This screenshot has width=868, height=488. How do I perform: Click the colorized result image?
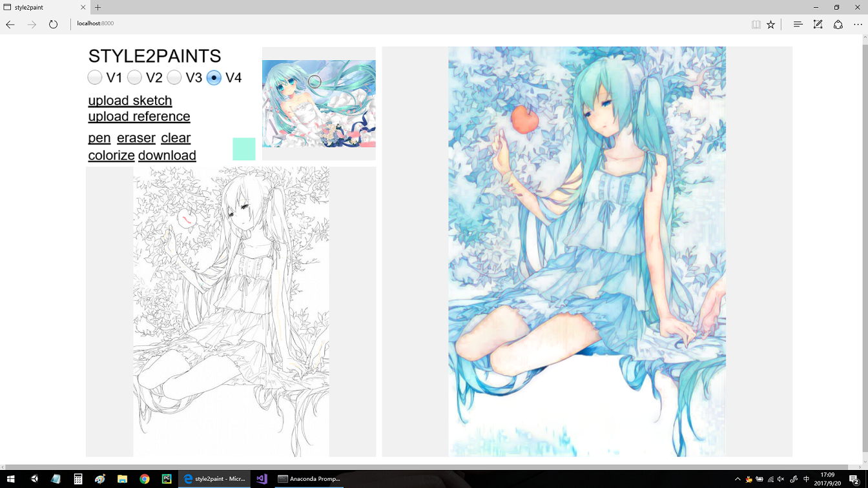point(587,252)
